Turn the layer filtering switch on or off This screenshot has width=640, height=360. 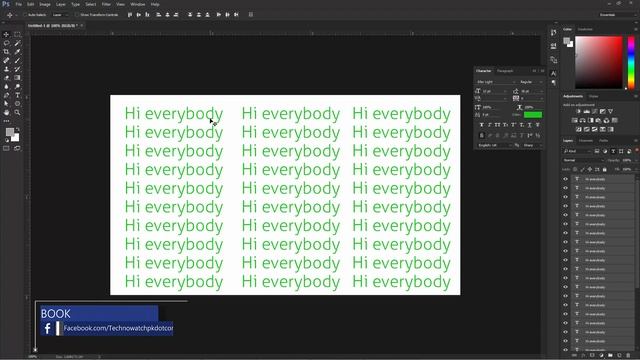pyautogui.click(x=637, y=151)
